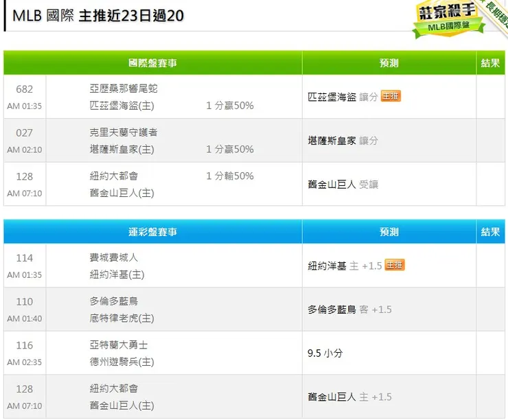Click prediction 堪薩斯皇家 讓分
The height and width of the screenshot is (420, 508).
tap(343, 141)
